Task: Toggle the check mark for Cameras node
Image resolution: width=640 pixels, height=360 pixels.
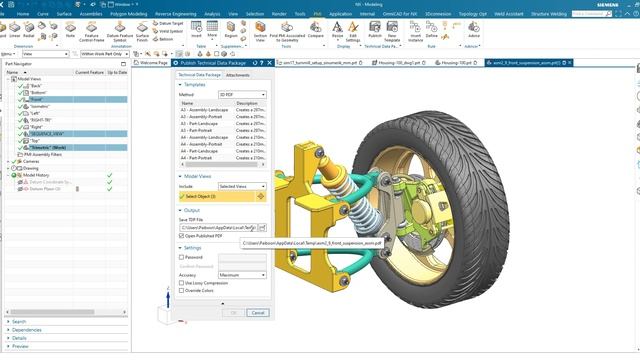Action: [x=14, y=161]
